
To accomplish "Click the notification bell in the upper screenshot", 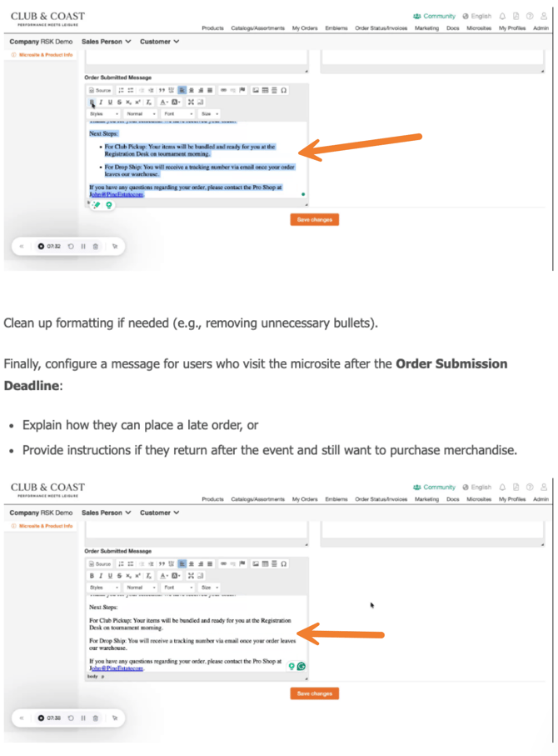I will 503,16.
